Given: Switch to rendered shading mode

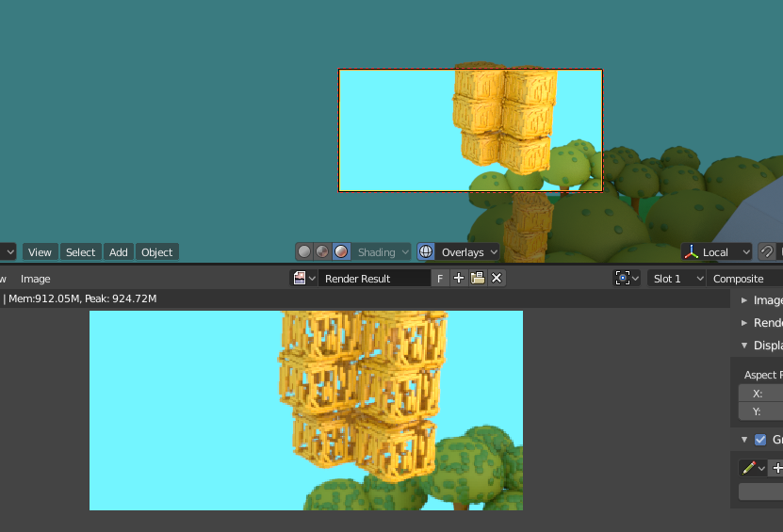Looking at the screenshot, I should pos(341,252).
